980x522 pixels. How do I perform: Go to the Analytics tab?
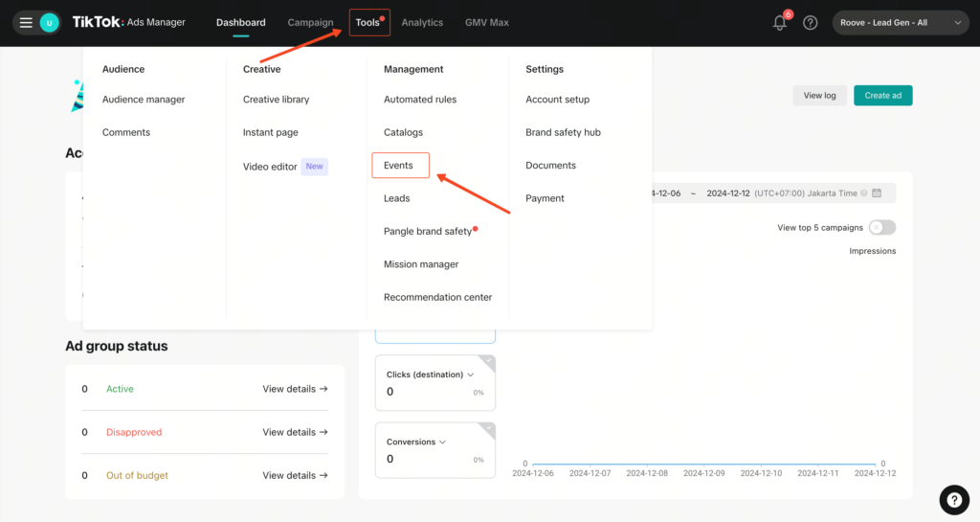click(422, 22)
